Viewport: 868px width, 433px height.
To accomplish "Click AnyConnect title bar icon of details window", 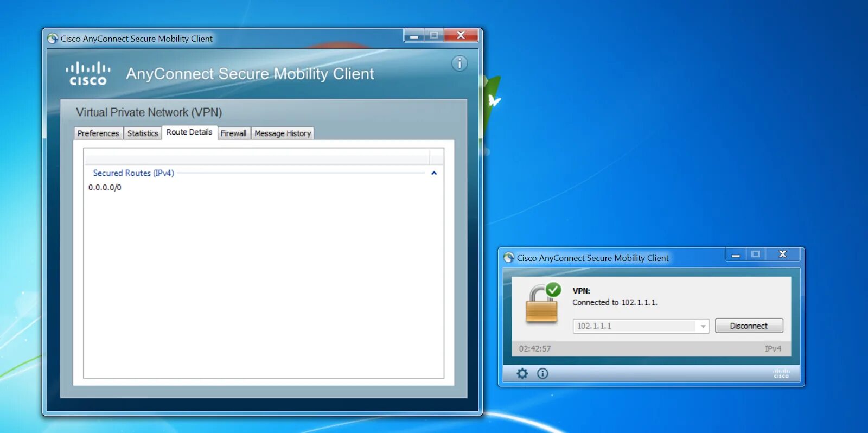I will [53, 39].
